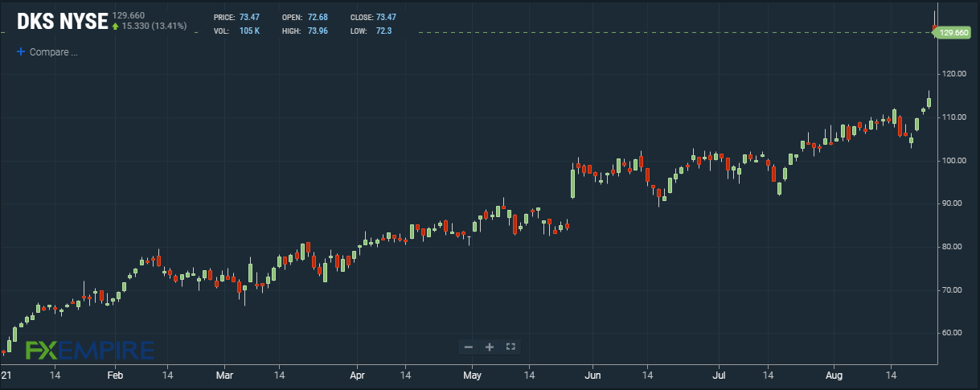The image size is (980, 390).
Task: Click the Feb date axis label
Action: [x=114, y=376]
